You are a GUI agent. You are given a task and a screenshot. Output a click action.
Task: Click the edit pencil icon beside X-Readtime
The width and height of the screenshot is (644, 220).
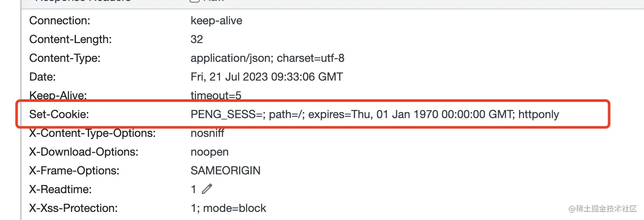coord(207,189)
